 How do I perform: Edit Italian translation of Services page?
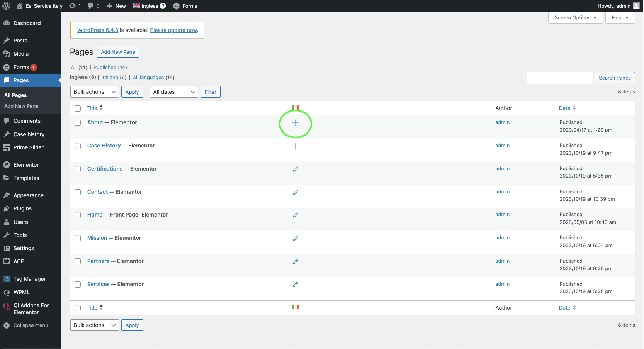296,285
